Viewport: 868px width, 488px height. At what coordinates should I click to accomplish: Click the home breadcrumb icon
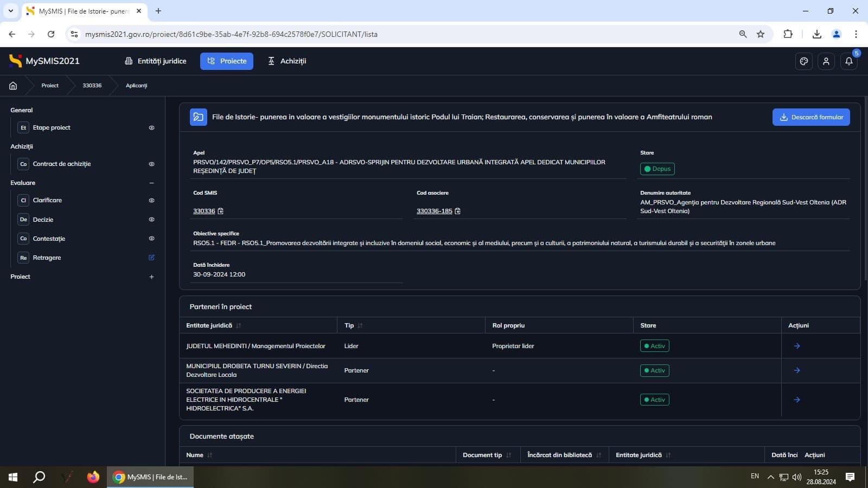click(13, 86)
